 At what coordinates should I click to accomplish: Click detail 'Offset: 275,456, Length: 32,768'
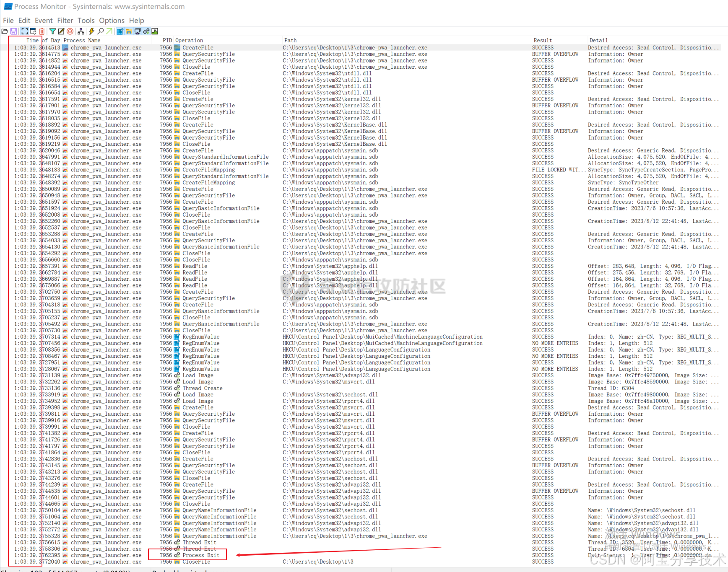click(x=653, y=273)
